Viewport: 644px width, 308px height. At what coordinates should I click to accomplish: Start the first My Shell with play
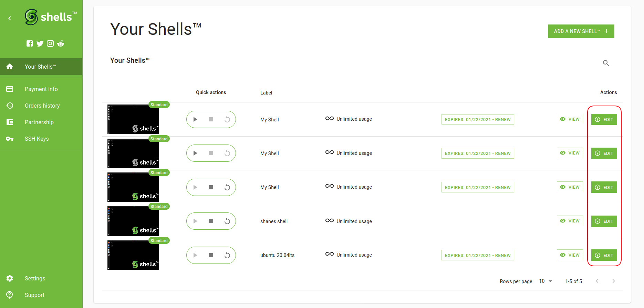click(x=195, y=119)
